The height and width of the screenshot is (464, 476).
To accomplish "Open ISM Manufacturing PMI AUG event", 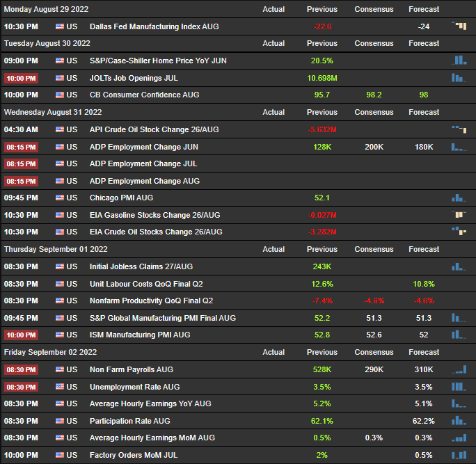I will (140, 335).
